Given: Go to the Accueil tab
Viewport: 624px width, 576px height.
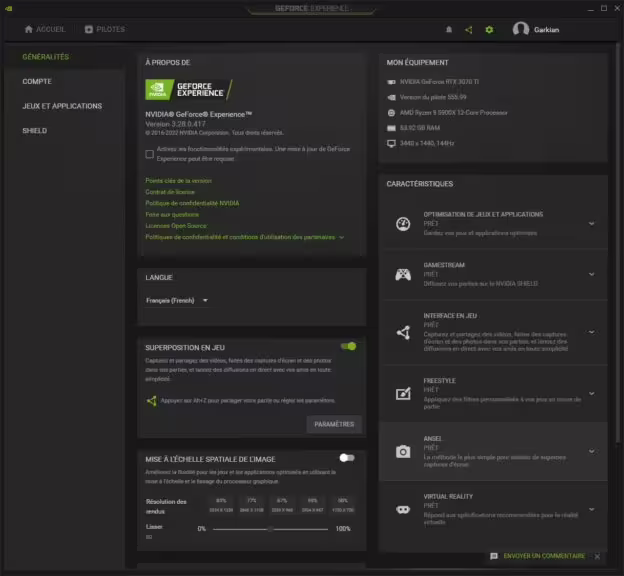Looking at the screenshot, I should coord(45,29).
